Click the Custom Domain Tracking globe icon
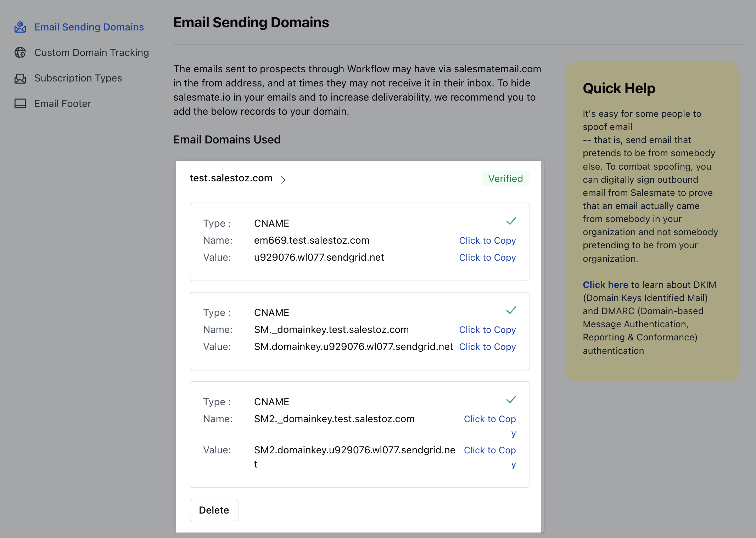Screen dimensions: 756x538 [20, 53]
